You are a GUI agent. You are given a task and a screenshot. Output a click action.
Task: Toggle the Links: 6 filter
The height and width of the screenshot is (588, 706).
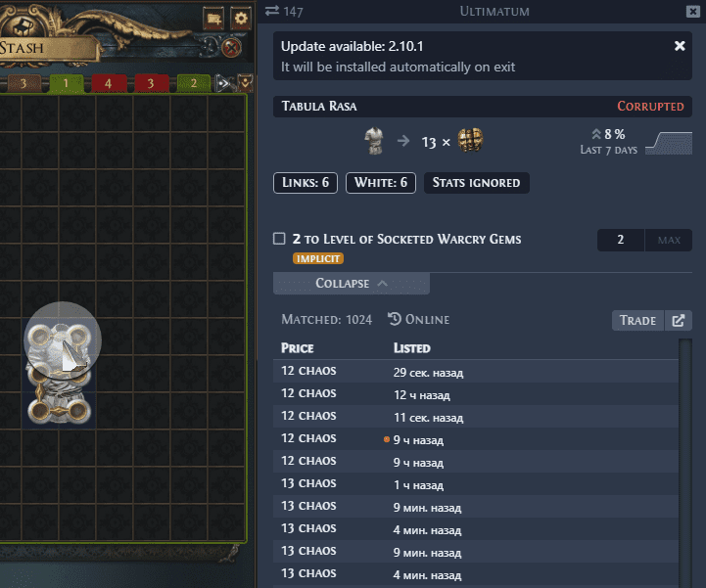(x=306, y=183)
